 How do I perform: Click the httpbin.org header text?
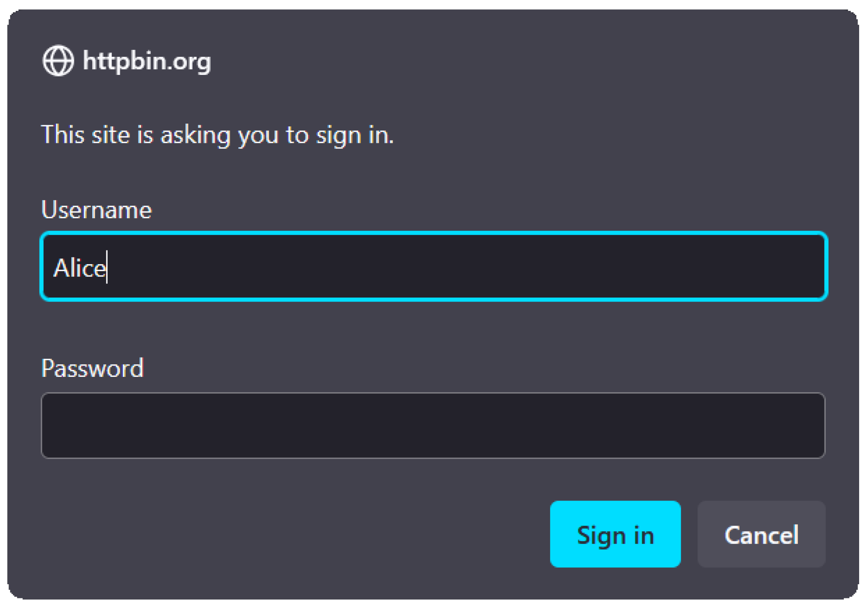pos(147,61)
